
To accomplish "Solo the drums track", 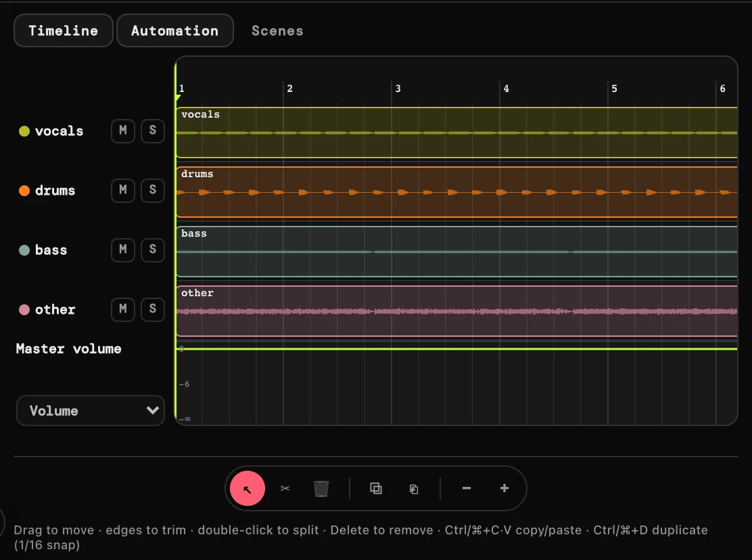I will click(153, 190).
